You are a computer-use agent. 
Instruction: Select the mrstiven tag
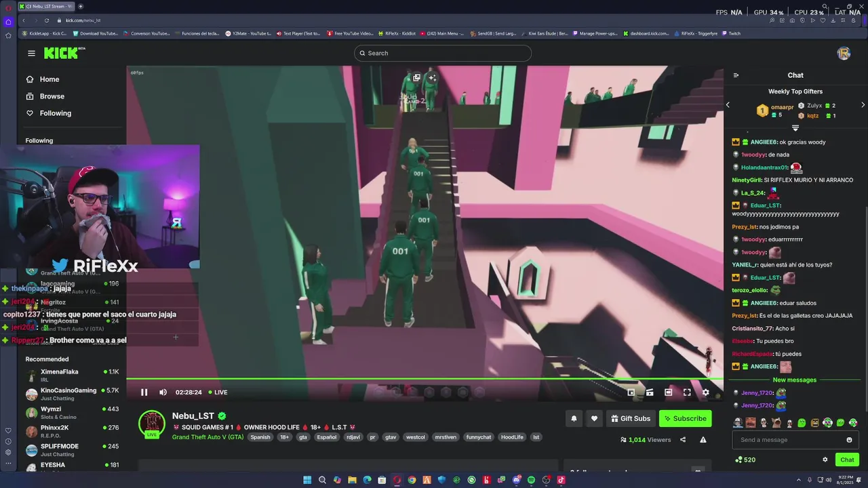[446, 437]
